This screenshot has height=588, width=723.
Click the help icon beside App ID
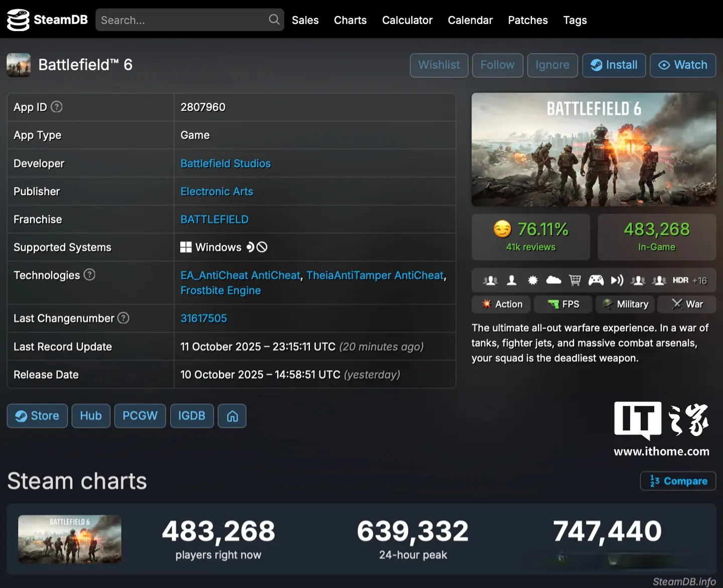(x=57, y=107)
